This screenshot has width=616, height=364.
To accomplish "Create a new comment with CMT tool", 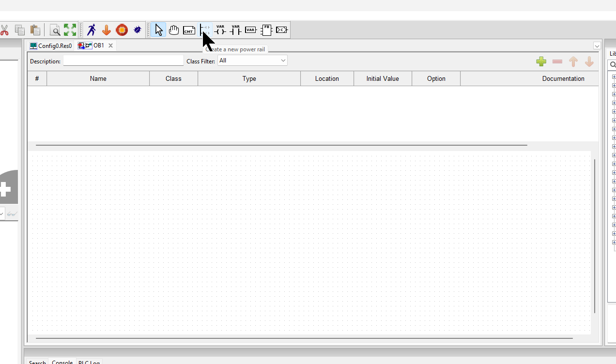I will [x=189, y=30].
